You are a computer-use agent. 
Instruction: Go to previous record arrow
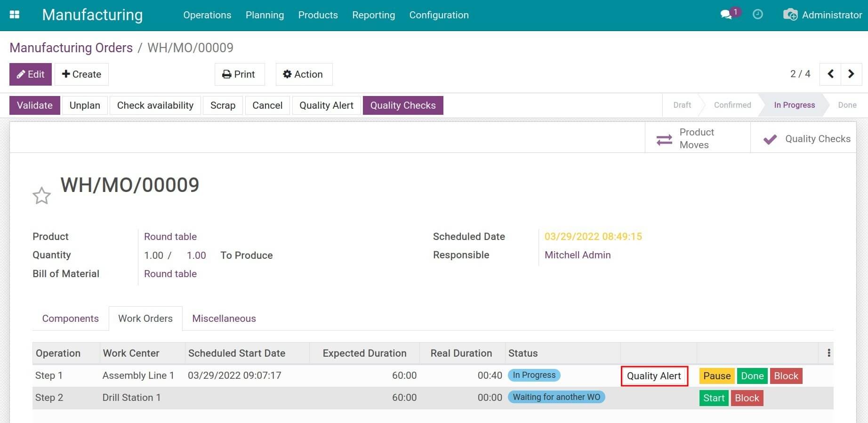tap(830, 74)
